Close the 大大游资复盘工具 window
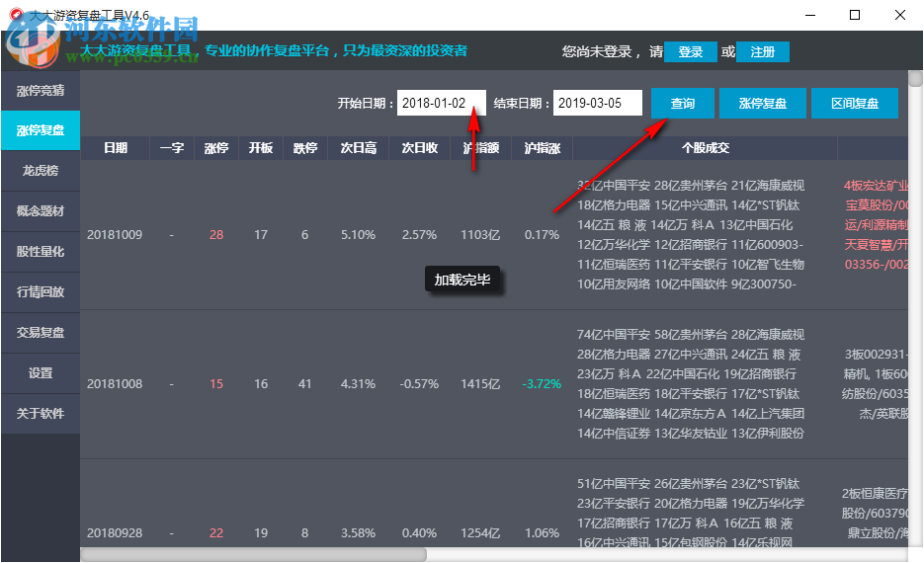The width and height of the screenshot is (924, 563). pos(900,16)
